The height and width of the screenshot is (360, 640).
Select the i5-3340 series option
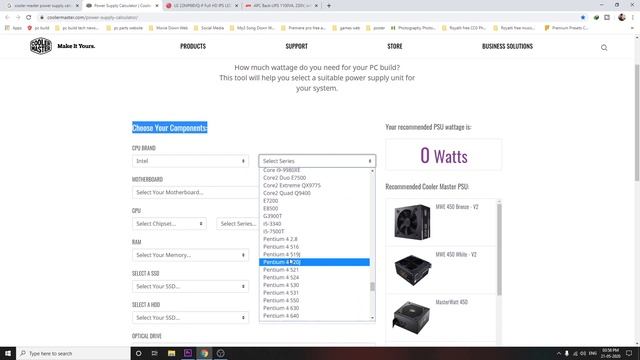coord(314,224)
